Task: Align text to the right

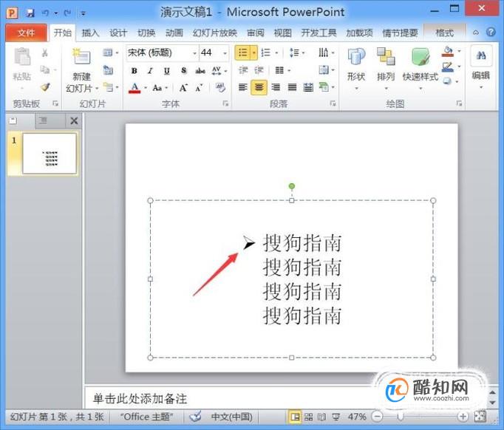Action: (276, 87)
